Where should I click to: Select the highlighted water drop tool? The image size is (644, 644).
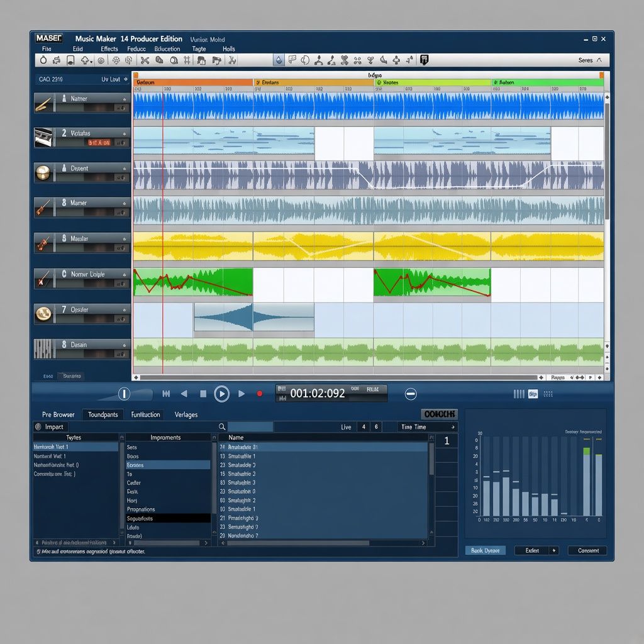point(279,60)
